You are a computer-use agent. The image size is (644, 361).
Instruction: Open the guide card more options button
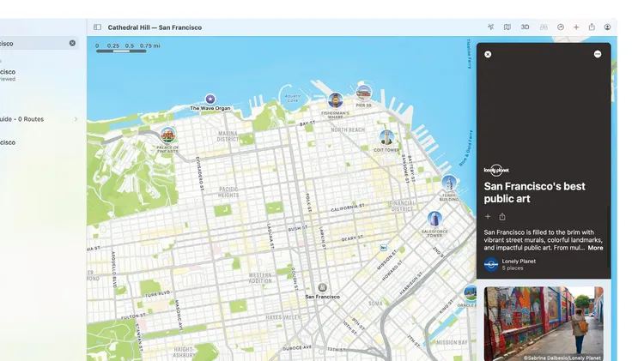tap(598, 54)
